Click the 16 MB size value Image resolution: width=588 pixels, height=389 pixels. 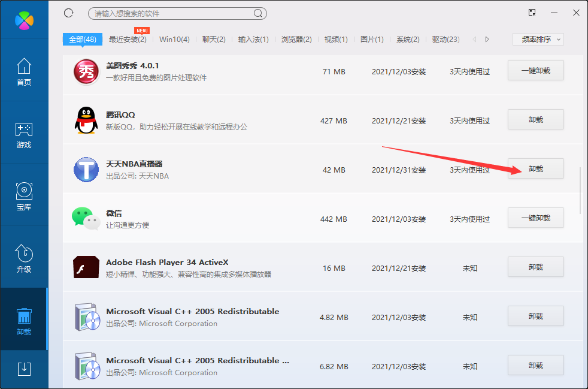[x=334, y=269]
